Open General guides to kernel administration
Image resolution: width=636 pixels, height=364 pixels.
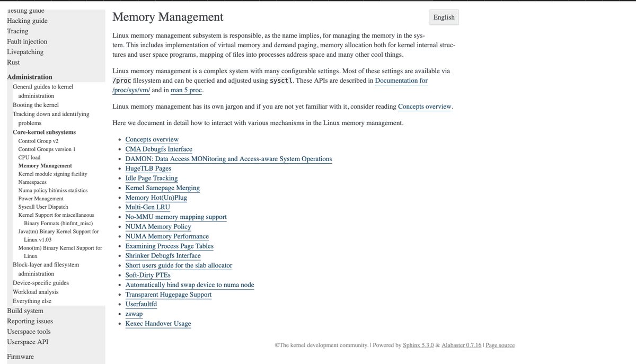click(x=43, y=91)
